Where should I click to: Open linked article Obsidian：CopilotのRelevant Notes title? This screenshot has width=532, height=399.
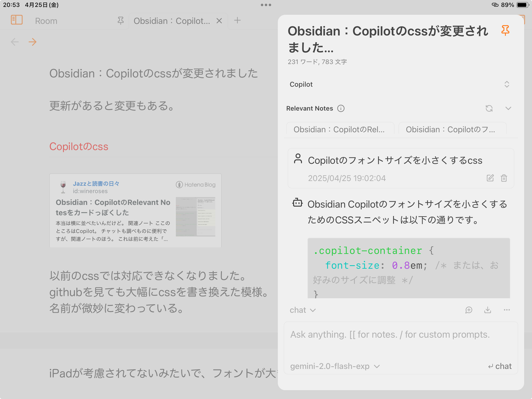click(113, 207)
